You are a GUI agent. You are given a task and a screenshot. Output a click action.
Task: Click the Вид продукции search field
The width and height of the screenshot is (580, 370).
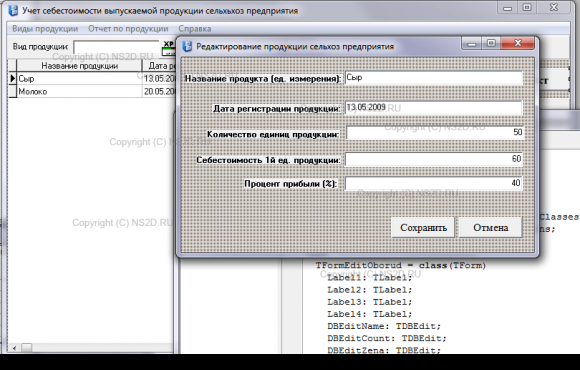click(x=116, y=47)
